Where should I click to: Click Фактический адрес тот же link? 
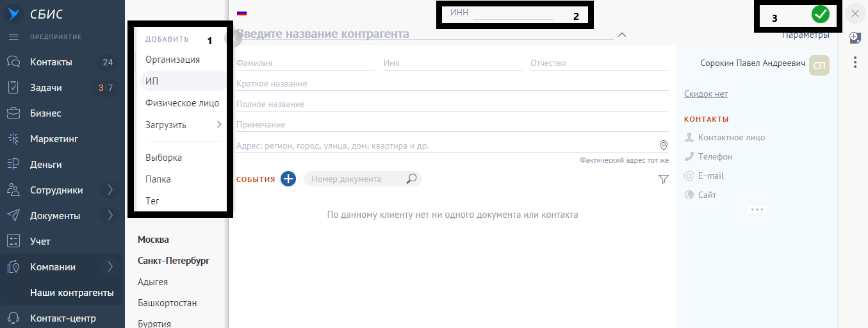click(x=624, y=160)
